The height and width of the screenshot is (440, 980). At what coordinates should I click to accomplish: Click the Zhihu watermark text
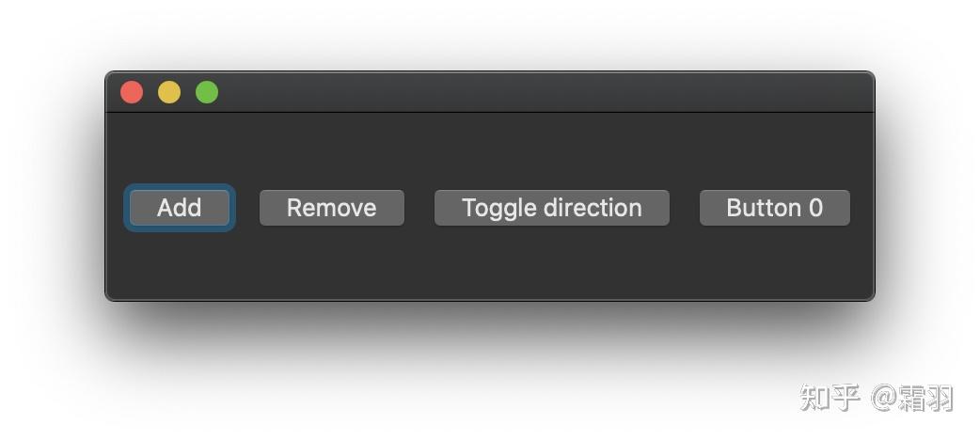[876, 398]
